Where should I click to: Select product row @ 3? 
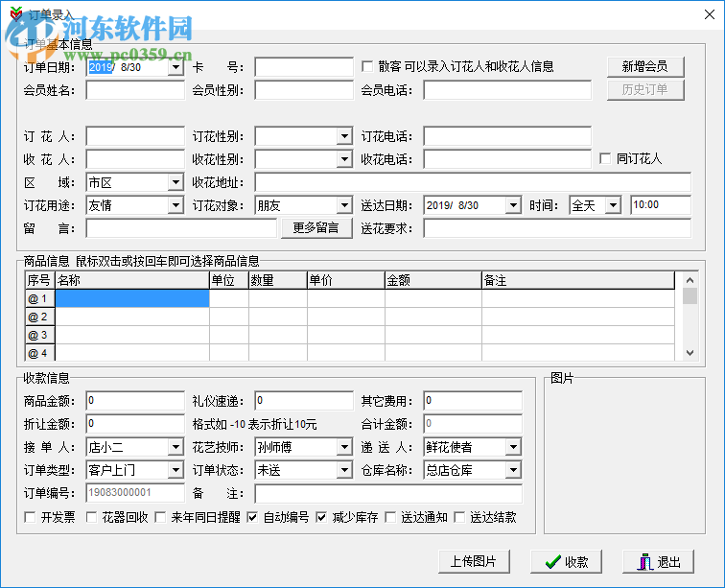coord(350,335)
